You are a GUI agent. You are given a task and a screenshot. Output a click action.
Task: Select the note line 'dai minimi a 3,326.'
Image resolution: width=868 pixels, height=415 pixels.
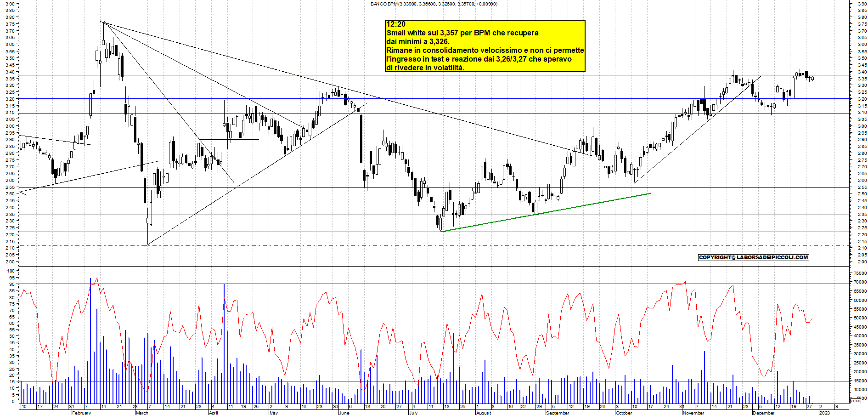point(418,41)
